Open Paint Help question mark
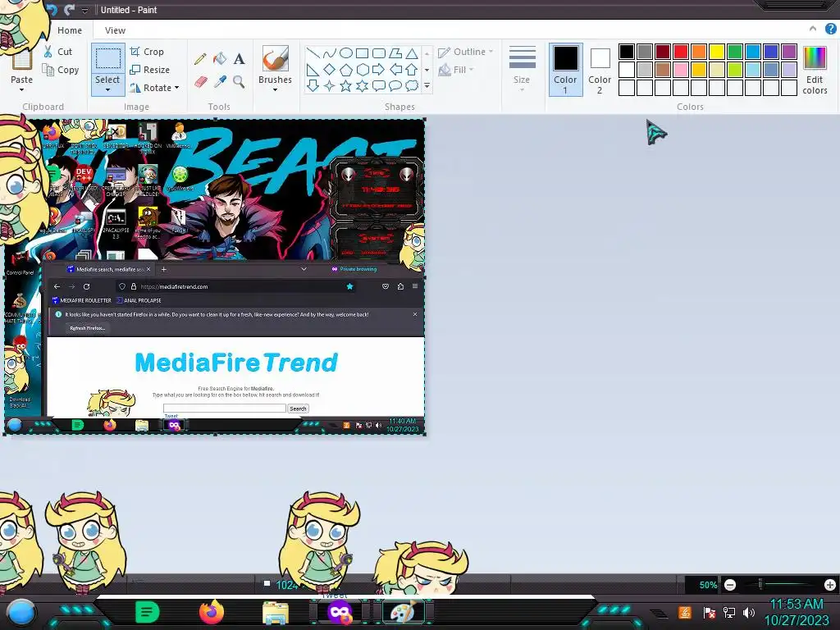Viewport: 840px width, 630px height. (830, 30)
